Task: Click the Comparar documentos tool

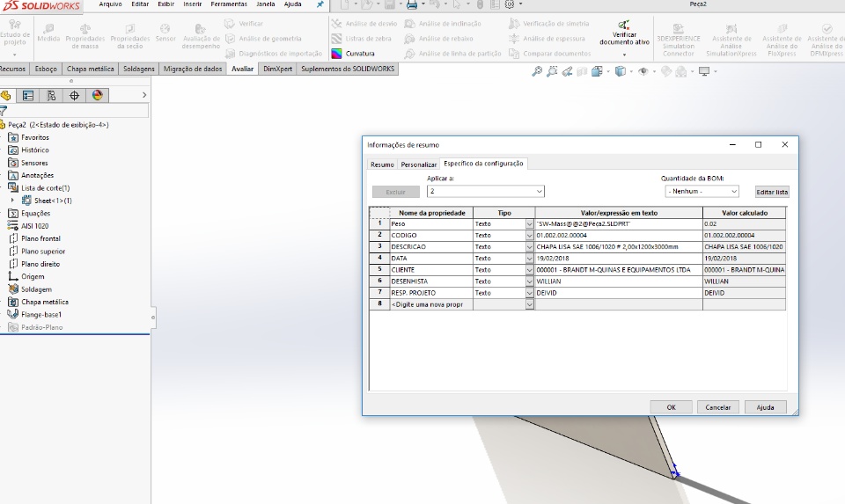Action: point(549,54)
